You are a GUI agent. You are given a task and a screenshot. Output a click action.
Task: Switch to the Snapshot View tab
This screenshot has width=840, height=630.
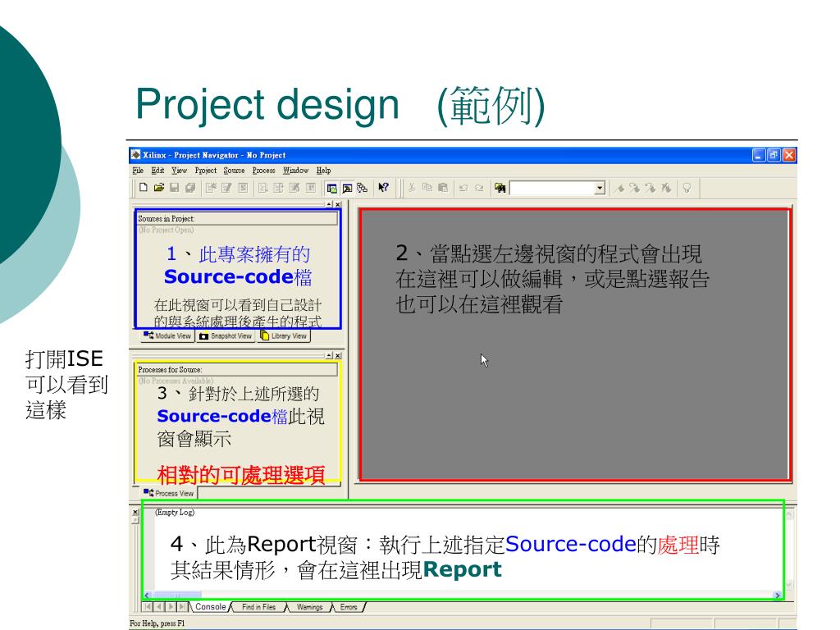pyautogui.click(x=226, y=336)
